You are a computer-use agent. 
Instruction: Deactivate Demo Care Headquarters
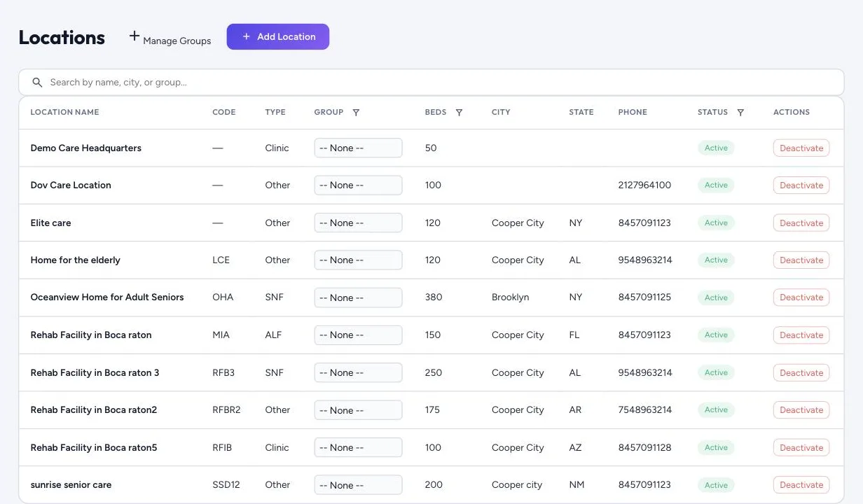click(x=801, y=148)
